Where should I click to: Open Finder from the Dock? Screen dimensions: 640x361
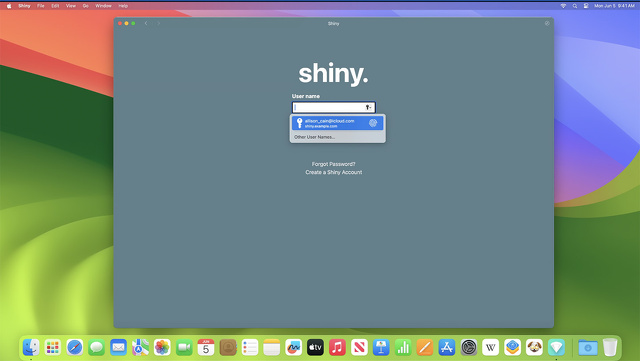click(31, 348)
